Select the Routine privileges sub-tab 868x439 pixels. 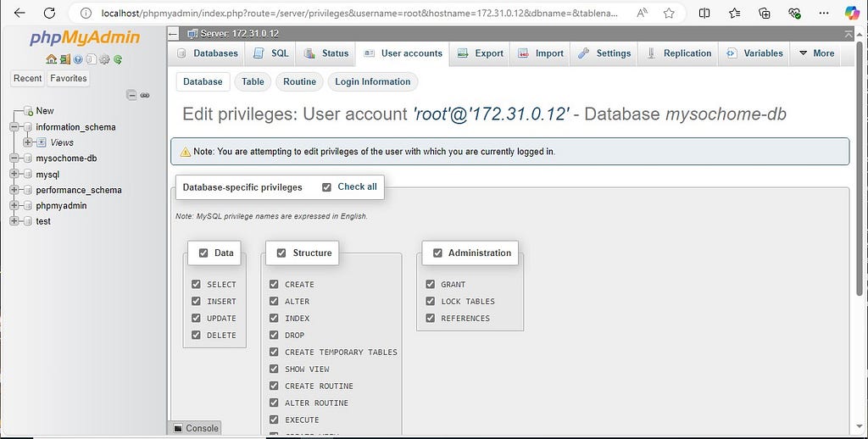pyautogui.click(x=299, y=82)
